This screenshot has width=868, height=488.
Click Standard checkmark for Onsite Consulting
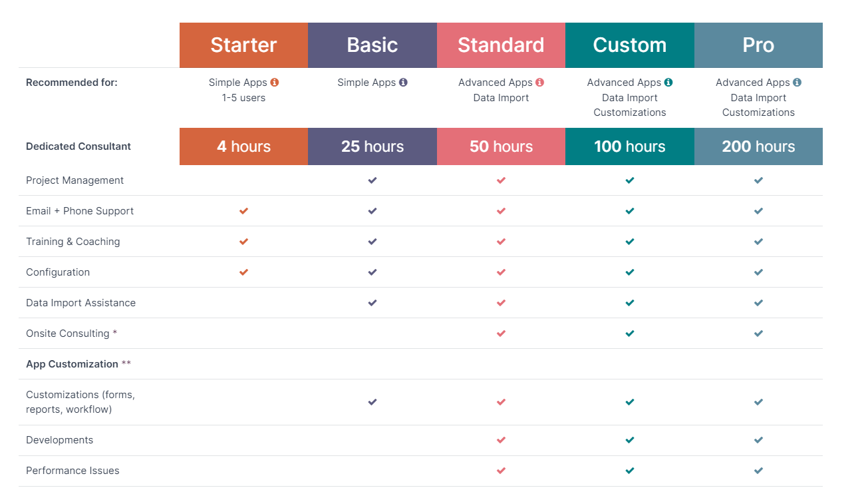(x=501, y=334)
